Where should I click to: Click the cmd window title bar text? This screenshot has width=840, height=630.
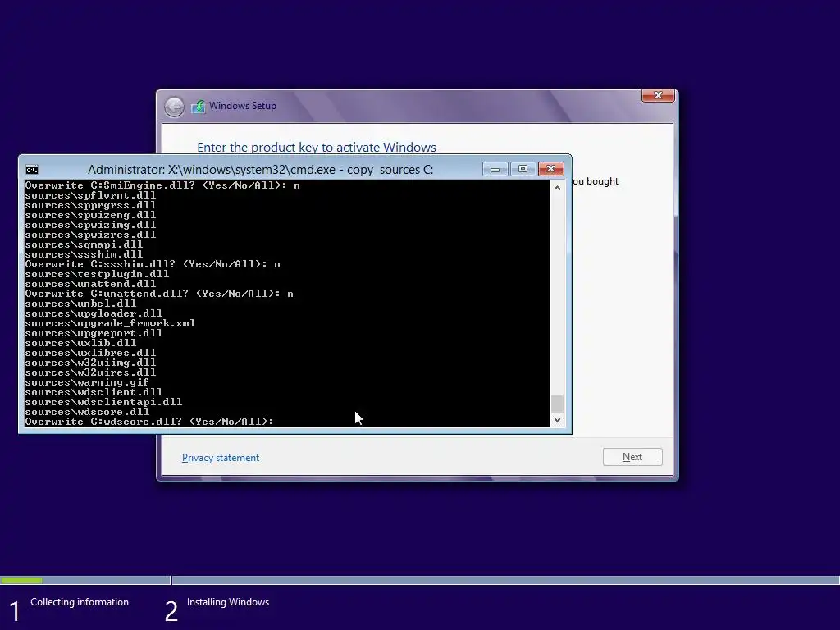click(x=260, y=170)
